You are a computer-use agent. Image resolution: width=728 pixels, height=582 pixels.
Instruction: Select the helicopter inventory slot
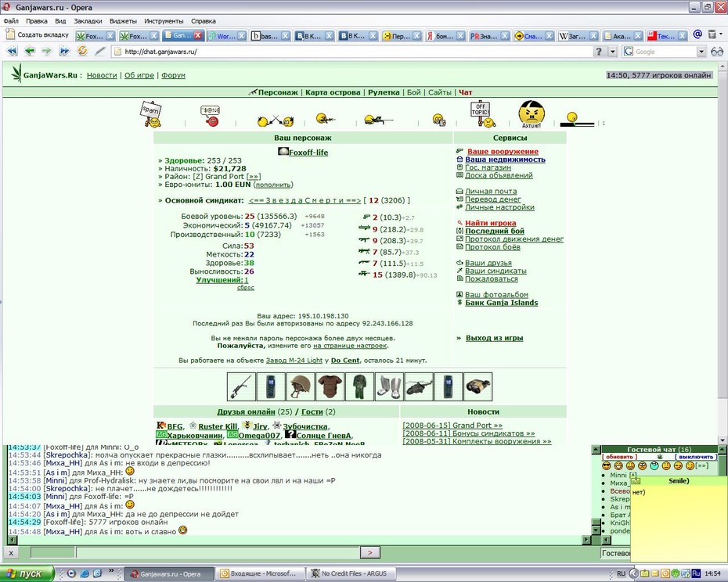tap(419, 386)
